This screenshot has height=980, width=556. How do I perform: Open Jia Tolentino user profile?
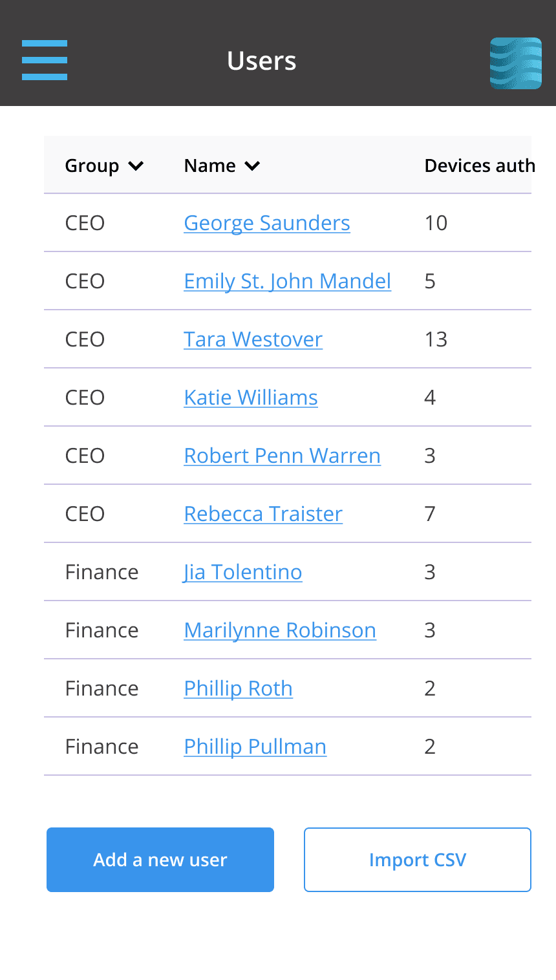click(243, 572)
